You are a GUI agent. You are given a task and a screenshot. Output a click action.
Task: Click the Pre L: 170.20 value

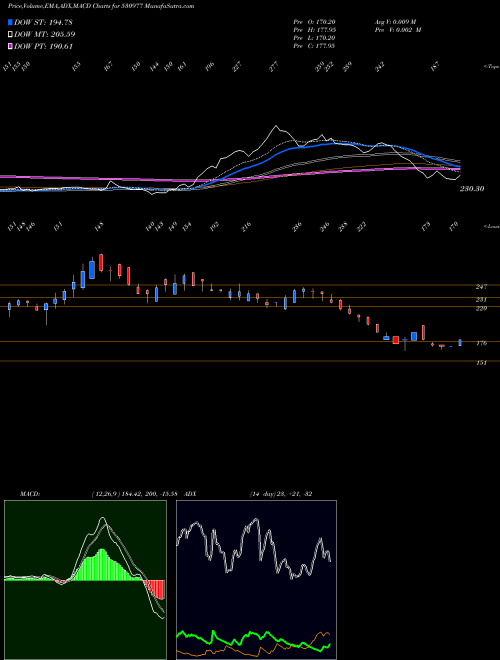pyautogui.click(x=314, y=38)
